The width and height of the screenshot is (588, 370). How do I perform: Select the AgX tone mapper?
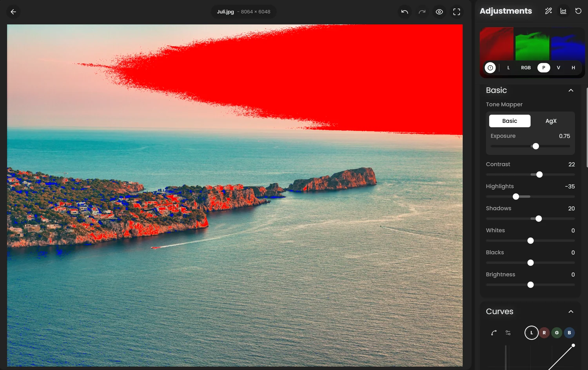point(551,121)
